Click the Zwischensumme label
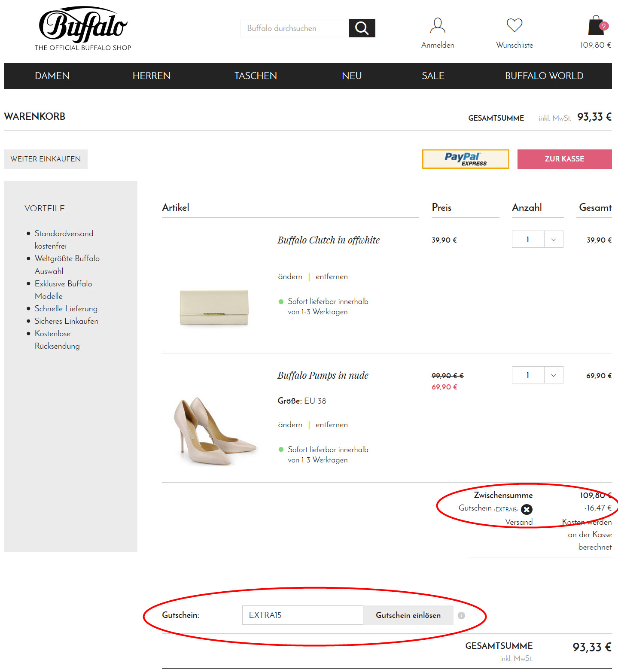The image size is (618, 672). tap(503, 495)
